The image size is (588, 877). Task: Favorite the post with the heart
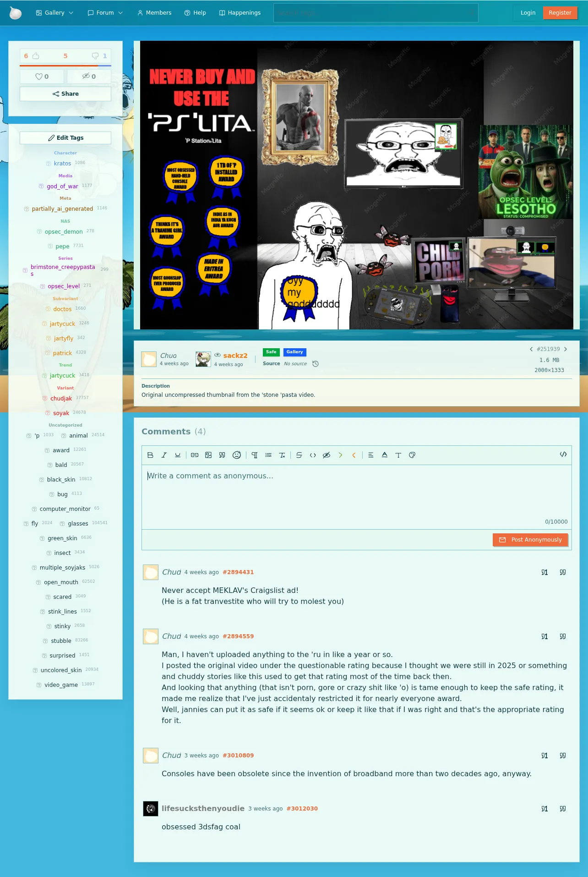(x=42, y=77)
